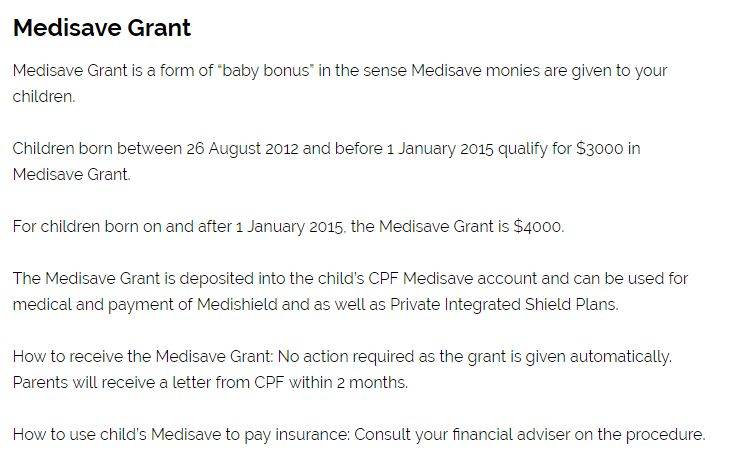Click the "$4000" amount

point(538,226)
